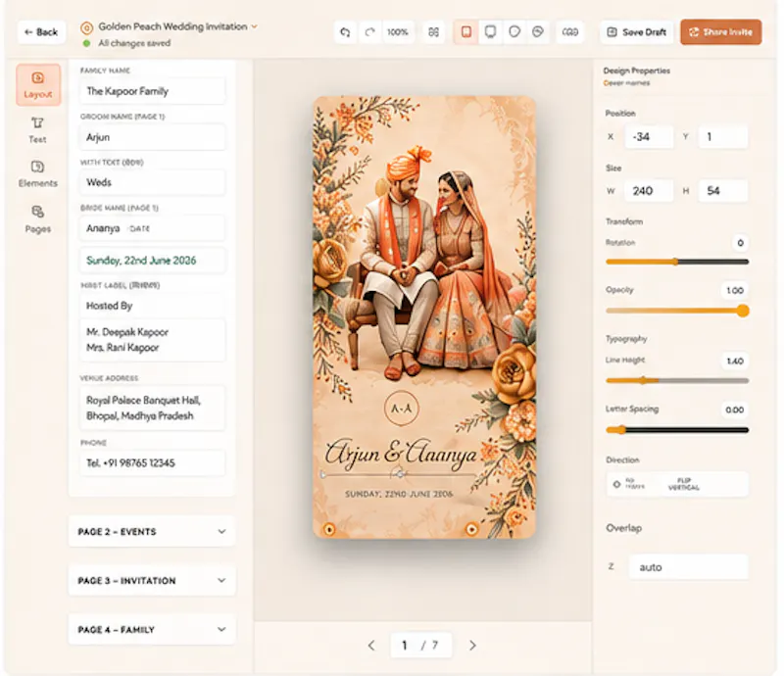Viewport: 784px width, 676px height.
Task: Click the four-squares grid view icon
Action: (x=433, y=32)
